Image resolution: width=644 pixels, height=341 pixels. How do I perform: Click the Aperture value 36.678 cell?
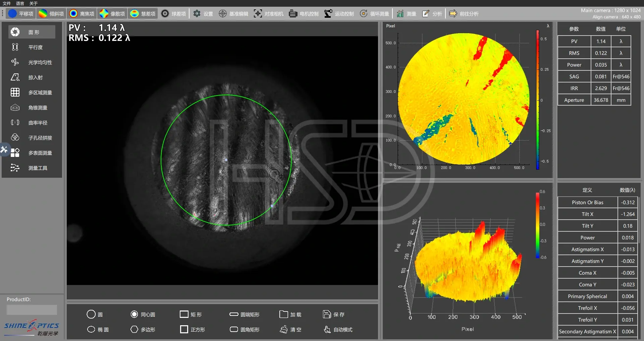coord(601,100)
